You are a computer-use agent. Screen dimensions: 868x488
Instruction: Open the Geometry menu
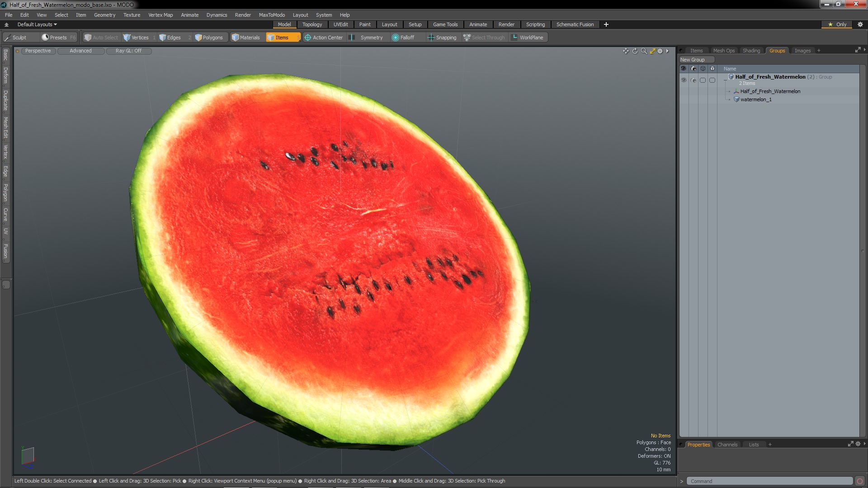coord(104,15)
